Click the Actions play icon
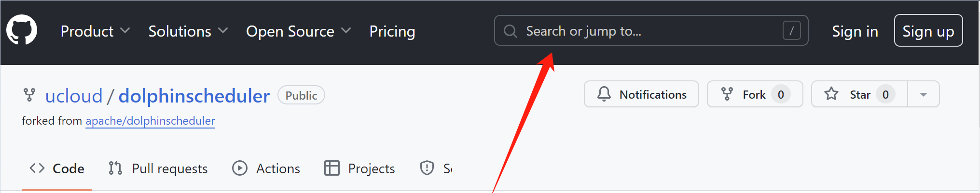 (240, 168)
